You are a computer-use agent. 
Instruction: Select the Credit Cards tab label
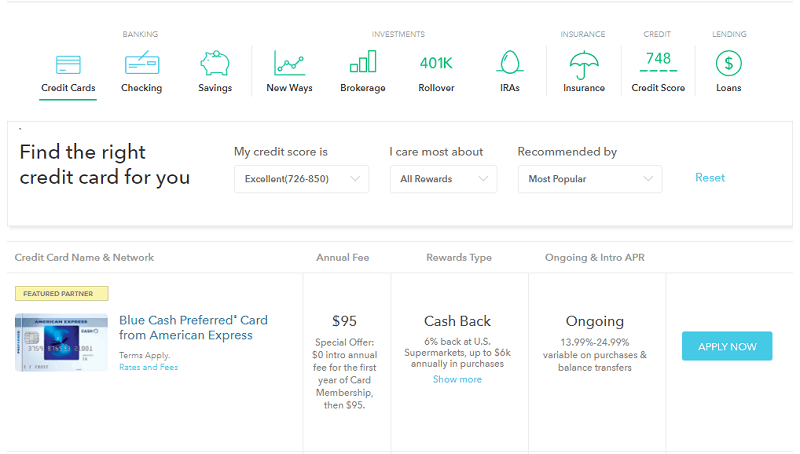[68, 88]
